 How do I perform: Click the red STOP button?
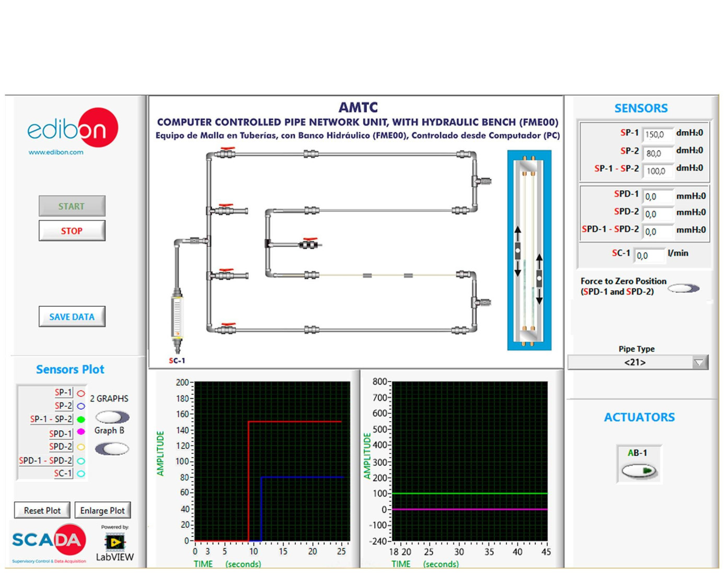tap(72, 230)
